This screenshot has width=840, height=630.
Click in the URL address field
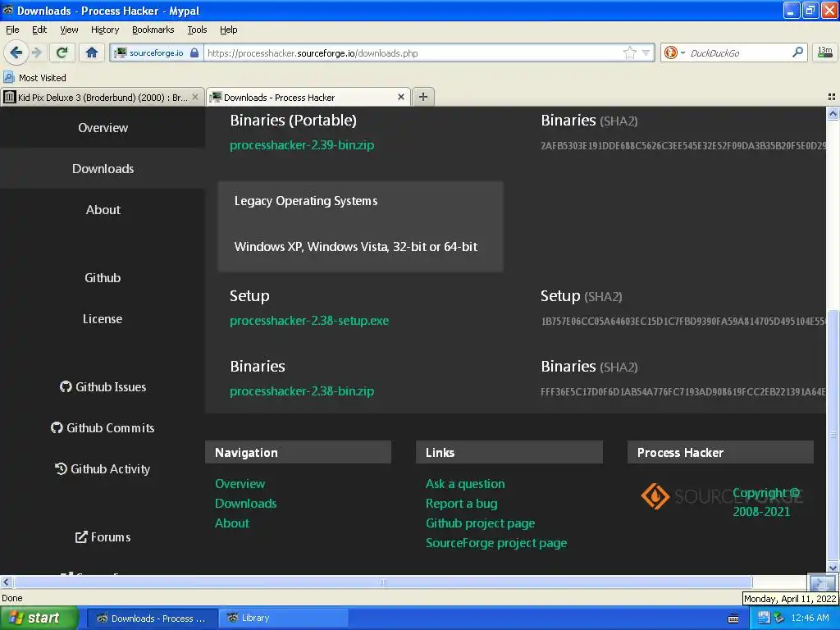[x=413, y=52]
